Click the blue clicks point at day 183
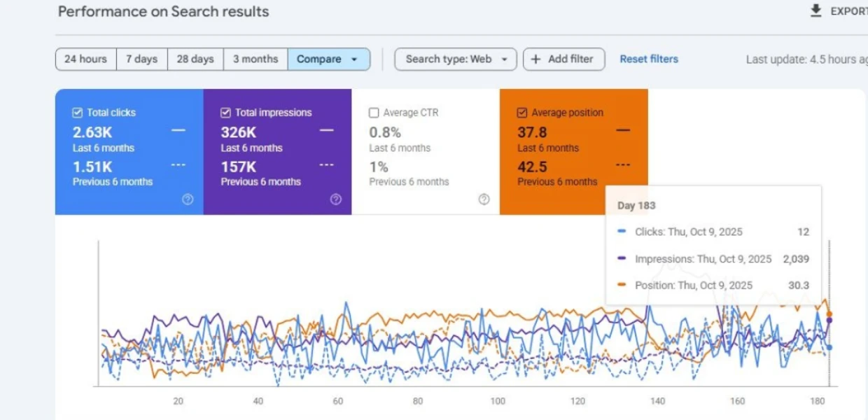Image resolution: width=868 pixels, height=420 pixels. tap(829, 347)
